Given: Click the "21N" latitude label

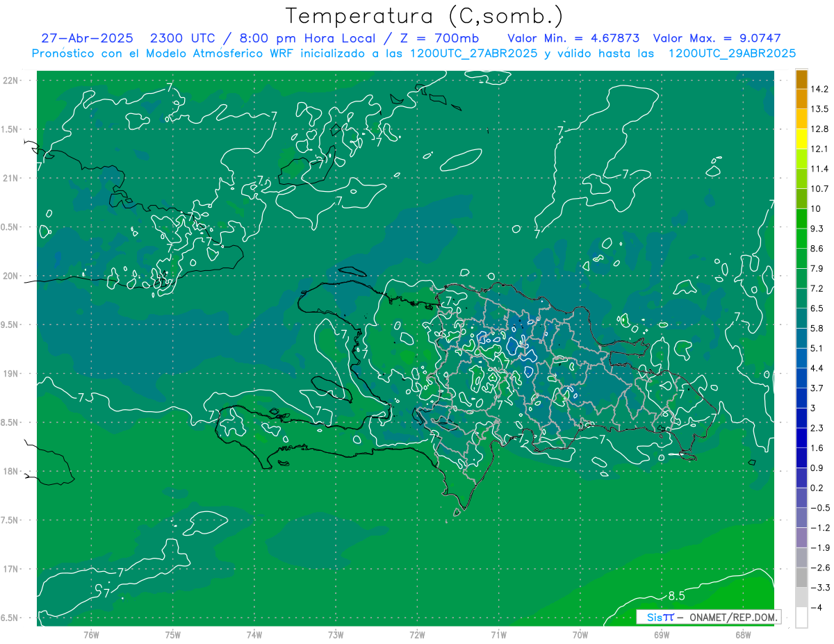Looking at the screenshot, I should click(10, 178).
